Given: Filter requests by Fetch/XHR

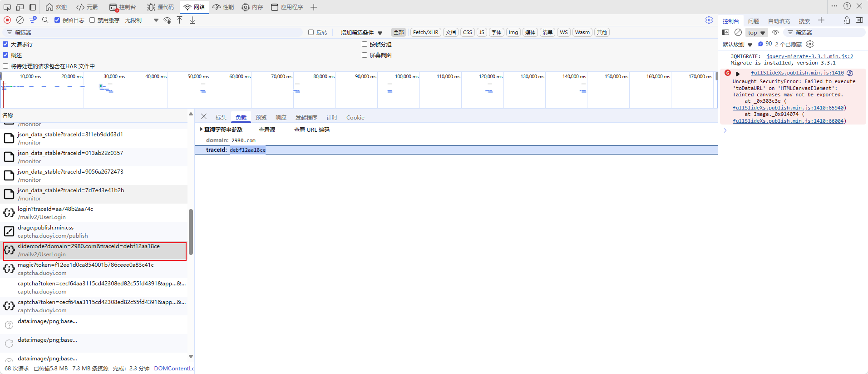Looking at the screenshot, I should (426, 32).
